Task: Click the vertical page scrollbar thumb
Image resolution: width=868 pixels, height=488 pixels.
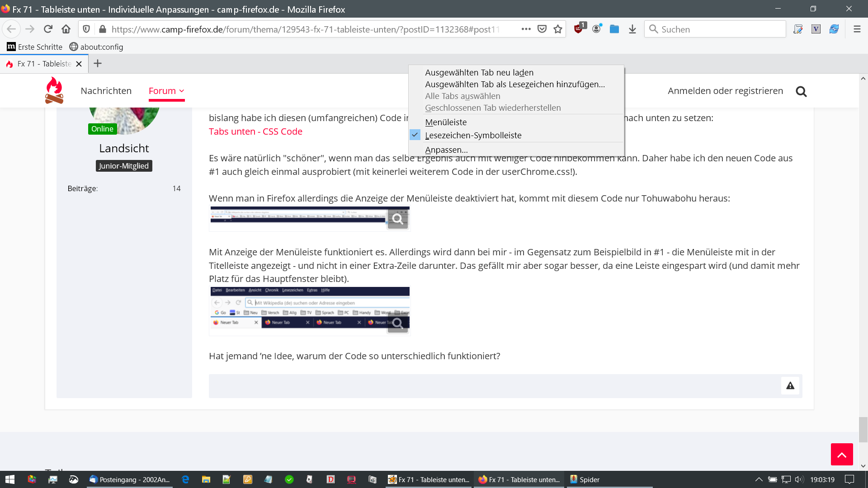Action: click(x=863, y=429)
